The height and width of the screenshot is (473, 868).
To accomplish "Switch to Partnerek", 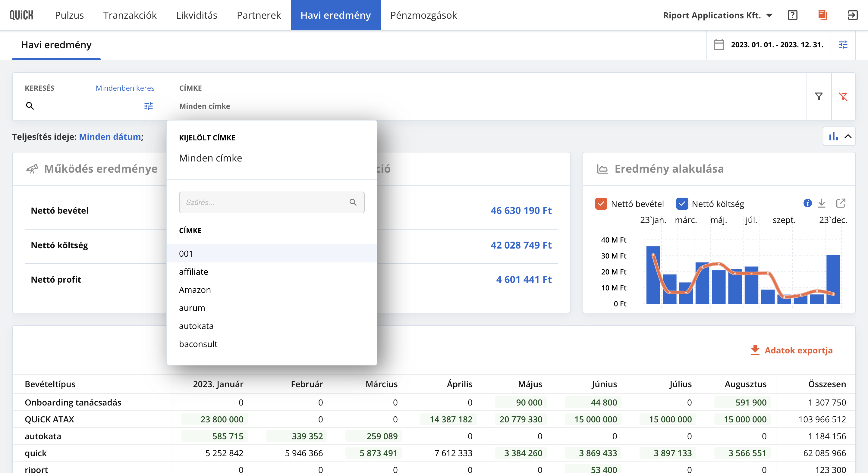I will click(259, 15).
